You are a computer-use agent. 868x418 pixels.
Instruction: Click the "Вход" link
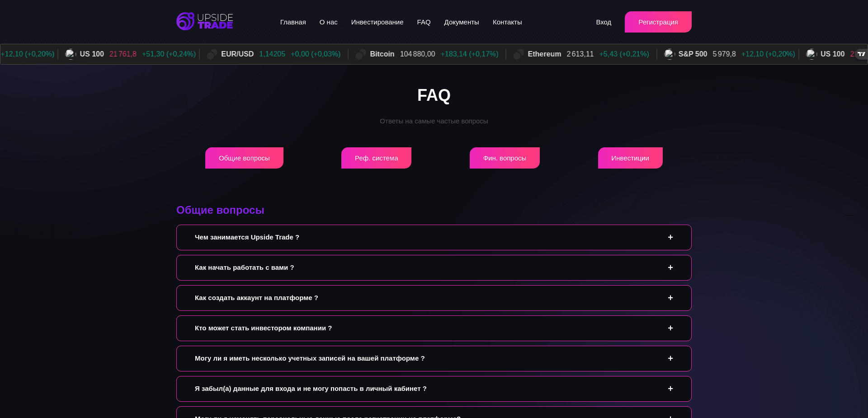(x=604, y=22)
